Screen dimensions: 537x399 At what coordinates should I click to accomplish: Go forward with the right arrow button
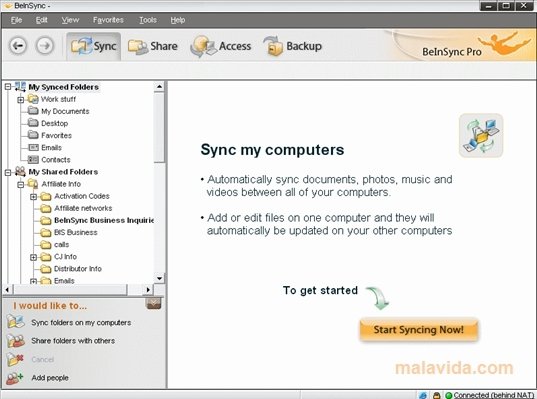pos(45,46)
